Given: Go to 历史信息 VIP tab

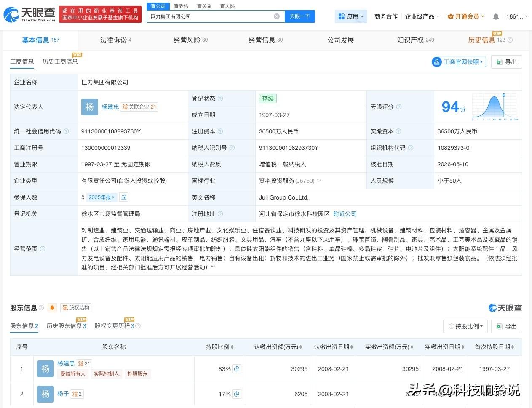Looking at the screenshot, I should point(487,40).
